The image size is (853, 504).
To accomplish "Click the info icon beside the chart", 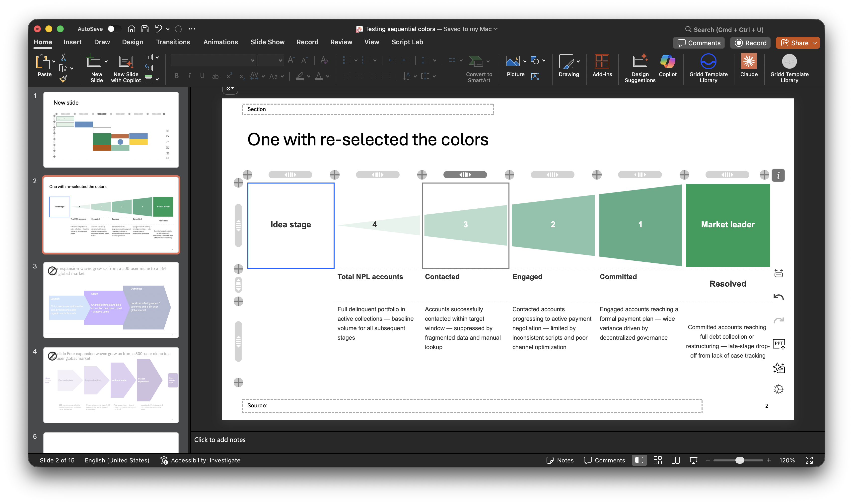I will pos(778,176).
